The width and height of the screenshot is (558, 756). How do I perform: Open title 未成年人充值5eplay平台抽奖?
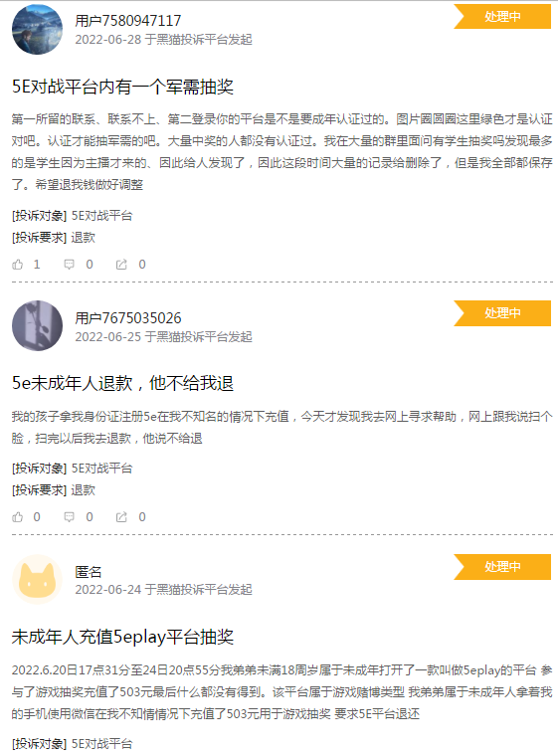(x=122, y=637)
